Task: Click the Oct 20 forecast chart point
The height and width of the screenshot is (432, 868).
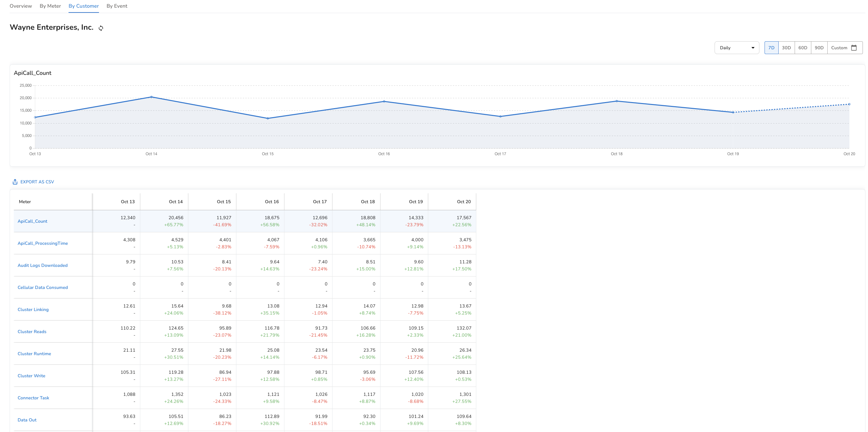Action: click(849, 104)
